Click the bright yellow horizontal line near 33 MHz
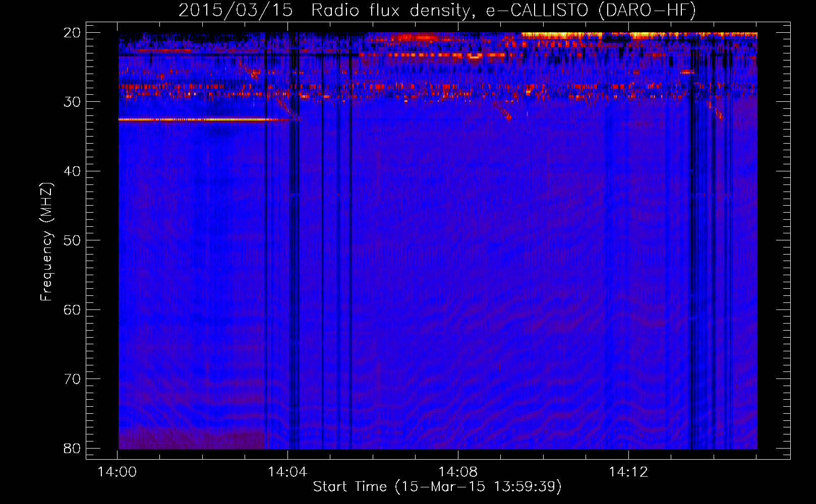Screen dimensions: 816x504 coord(204,119)
